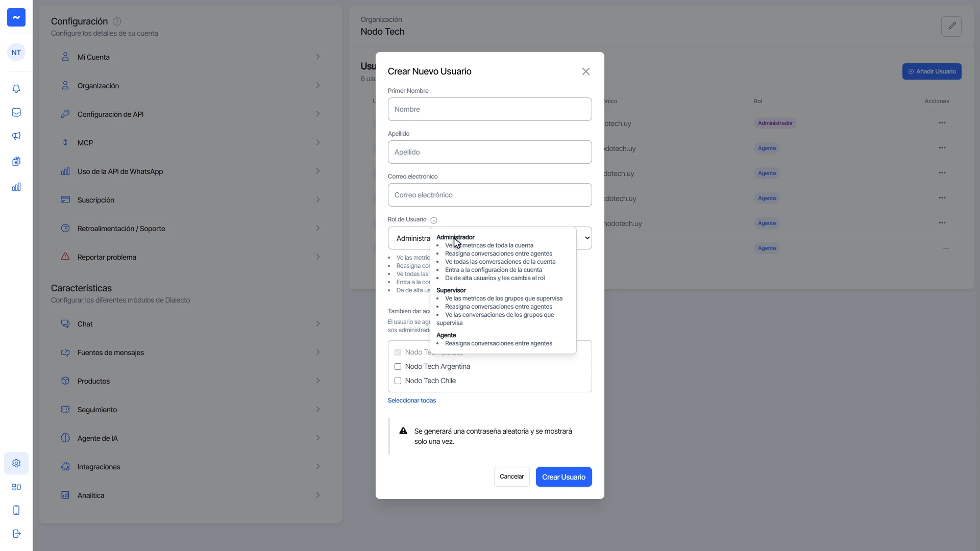Open Fuentes de mensajes item
The image size is (980, 551).
click(x=191, y=353)
